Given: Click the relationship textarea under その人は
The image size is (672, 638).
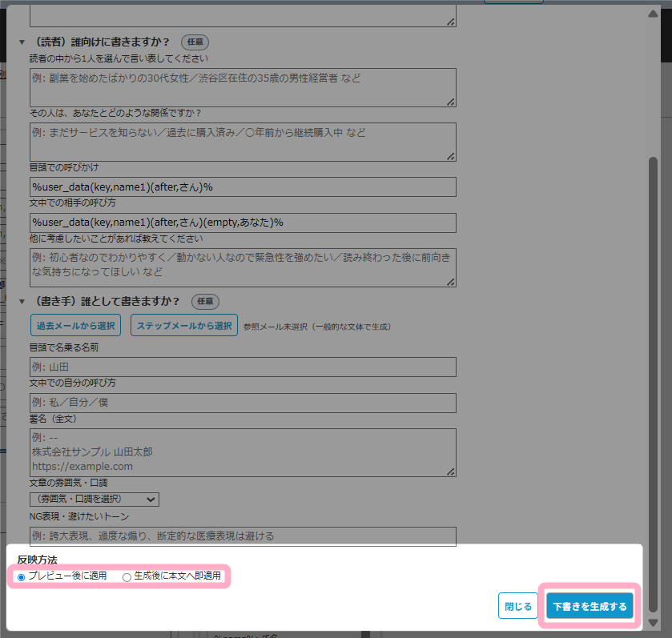Looking at the screenshot, I should coord(242,142).
